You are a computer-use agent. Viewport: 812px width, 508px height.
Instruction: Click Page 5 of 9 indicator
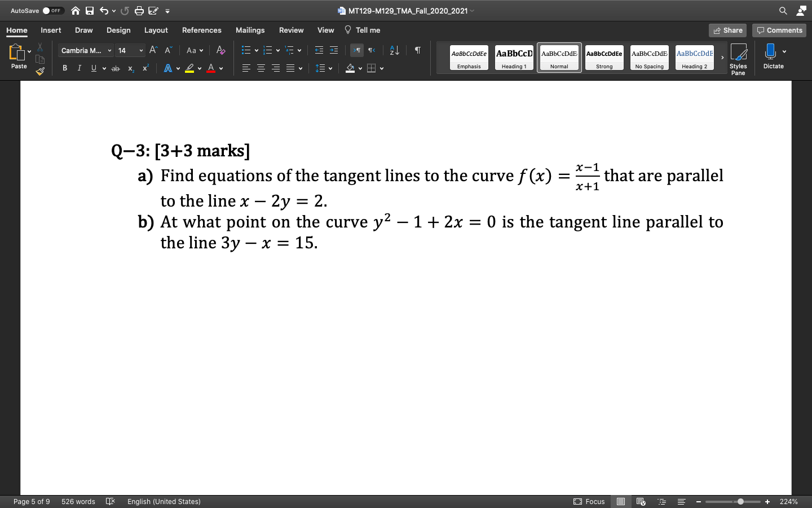[32, 501]
